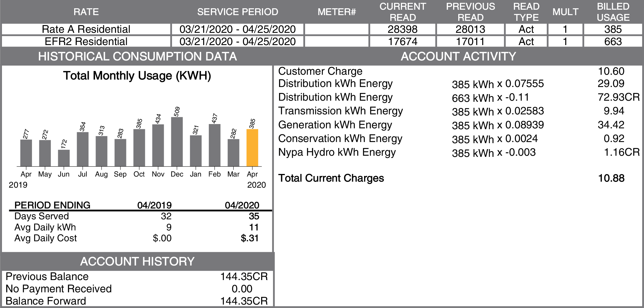The height and width of the screenshot is (308, 644).
Task: Click the ACCOUNT HISTORY header
Action: point(137,262)
